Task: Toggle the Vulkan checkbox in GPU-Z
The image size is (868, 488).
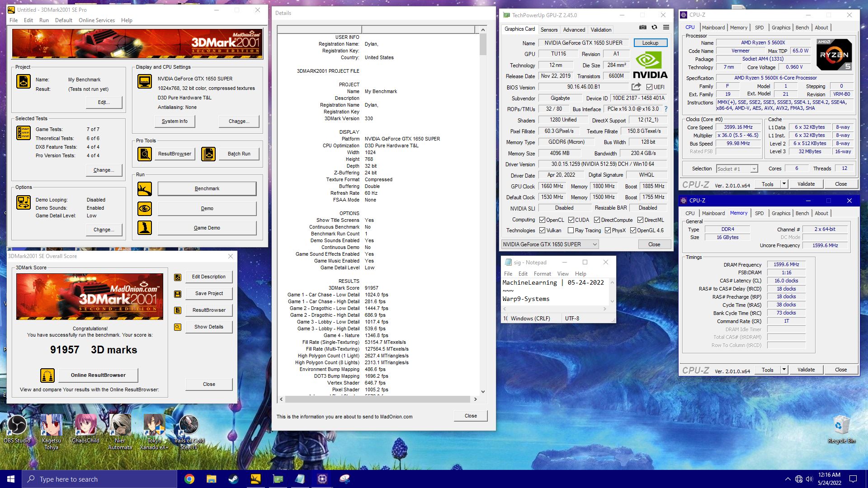Action: coord(542,230)
